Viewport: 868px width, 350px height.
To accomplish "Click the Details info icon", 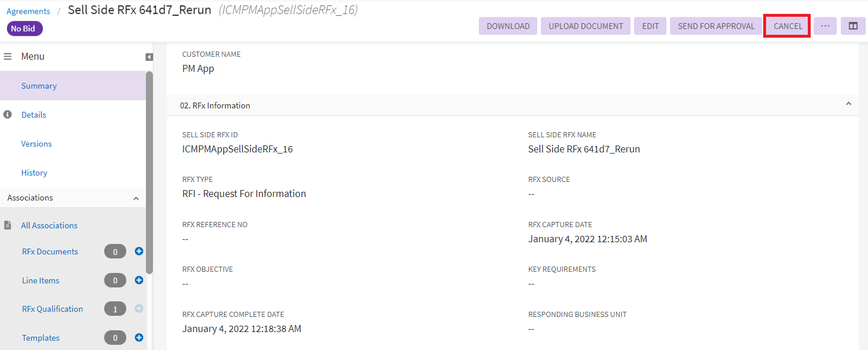I will pos(8,115).
